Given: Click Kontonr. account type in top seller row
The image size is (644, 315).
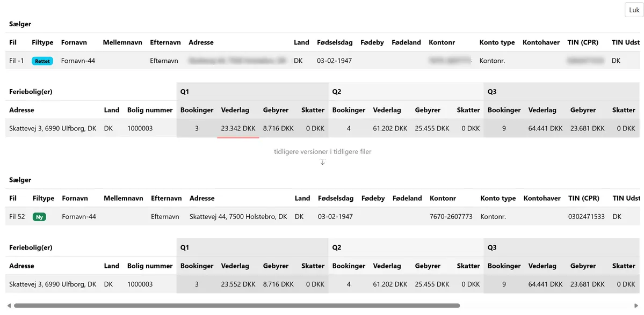Looking at the screenshot, I should (492, 61).
